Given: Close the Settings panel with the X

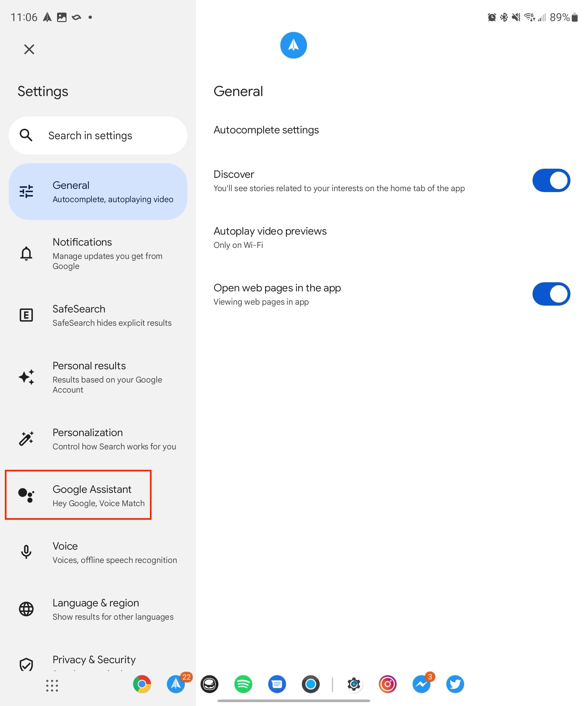Looking at the screenshot, I should pyautogui.click(x=29, y=49).
